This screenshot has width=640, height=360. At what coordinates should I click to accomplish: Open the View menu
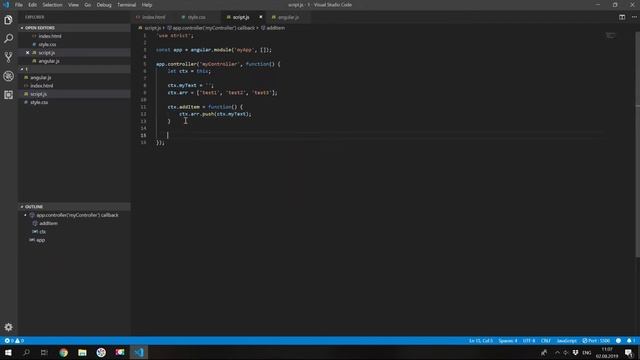pyautogui.click(x=73, y=5)
